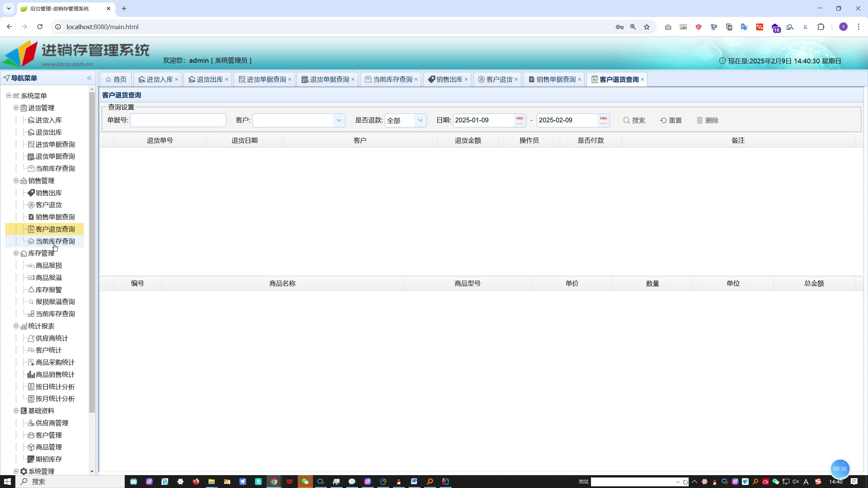
Task: Focus the start date field 2025-01-09
Action: (483, 120)
